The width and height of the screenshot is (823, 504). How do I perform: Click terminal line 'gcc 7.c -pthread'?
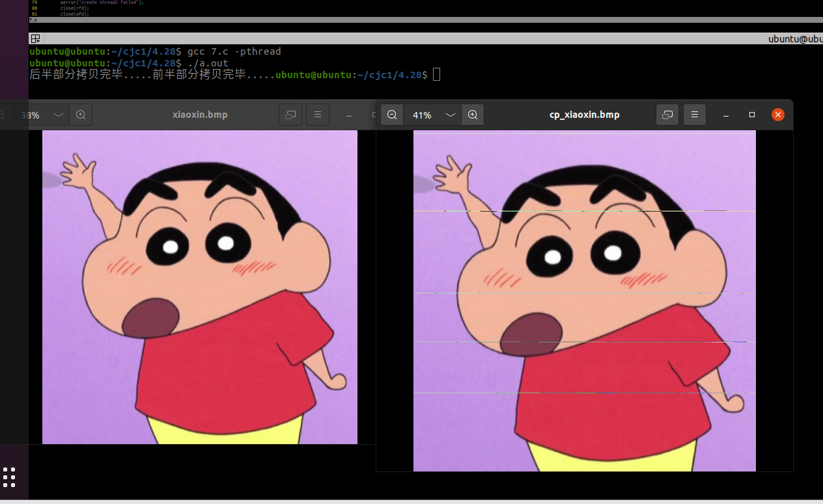(x=234, y=51)
